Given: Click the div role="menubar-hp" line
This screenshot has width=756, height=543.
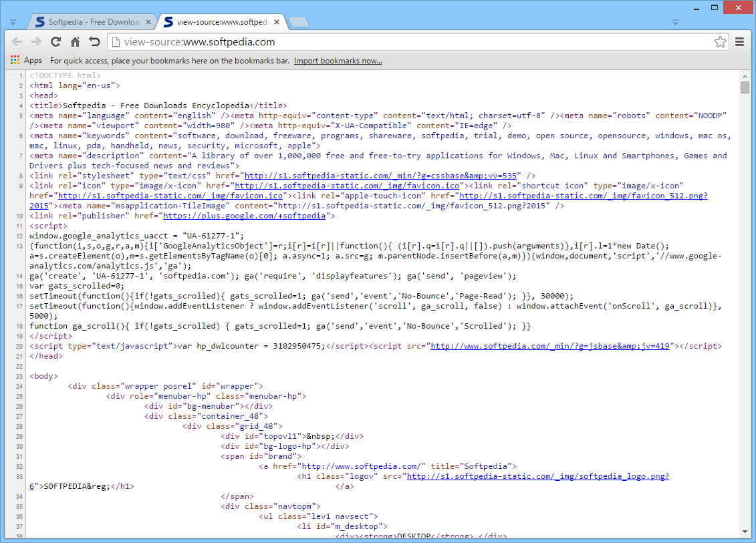Looking at the screenshot, I should coord(206,396).
